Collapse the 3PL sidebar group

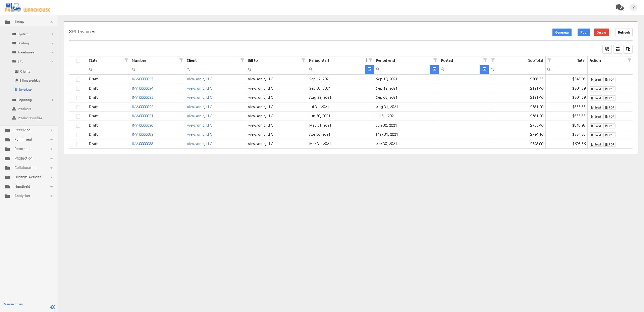[x=52, y=61]
